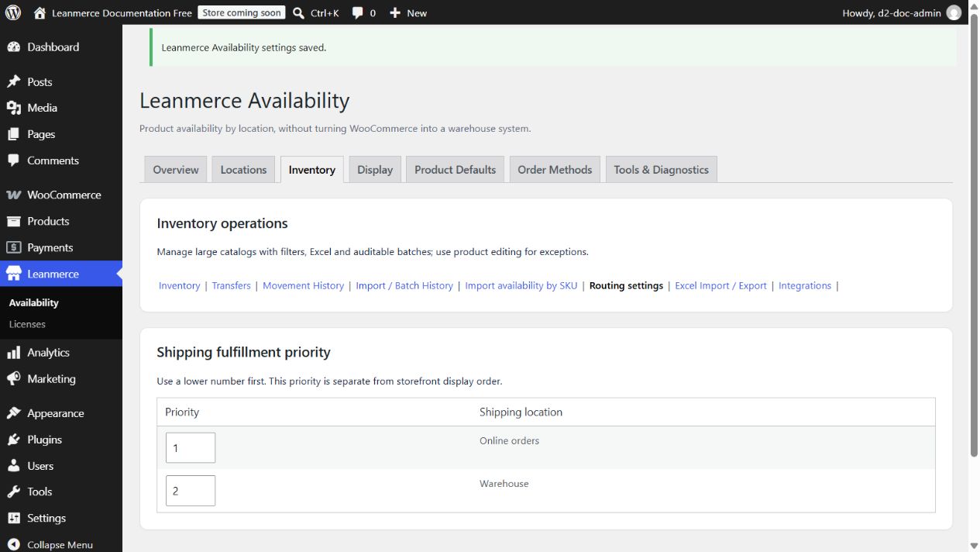Click the 'Online orders' shipping location text
Screen dimensions: 980x552
pyautogui.click(x=509, y=440)
